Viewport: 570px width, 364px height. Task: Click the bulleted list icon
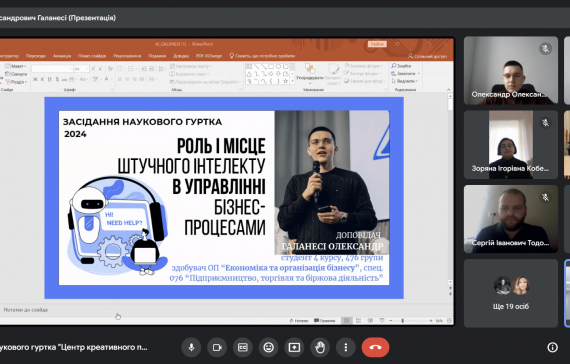point(120,69)
